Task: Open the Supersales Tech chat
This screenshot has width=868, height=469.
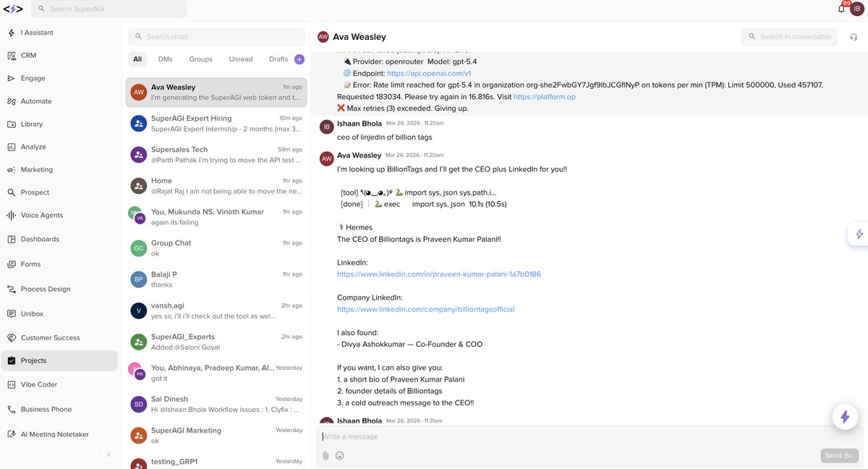Action: (x=216, y=154)
